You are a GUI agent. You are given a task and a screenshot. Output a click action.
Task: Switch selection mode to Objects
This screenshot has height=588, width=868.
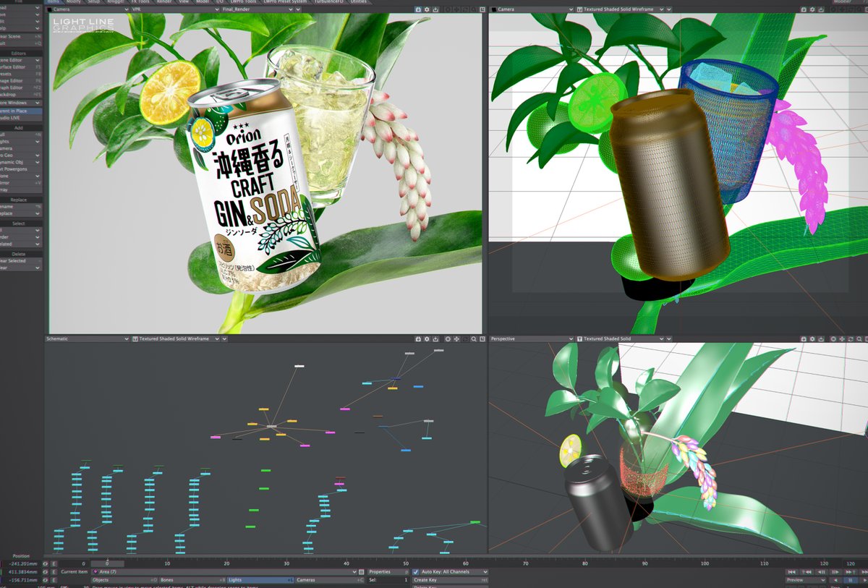[x=124, y=580]
